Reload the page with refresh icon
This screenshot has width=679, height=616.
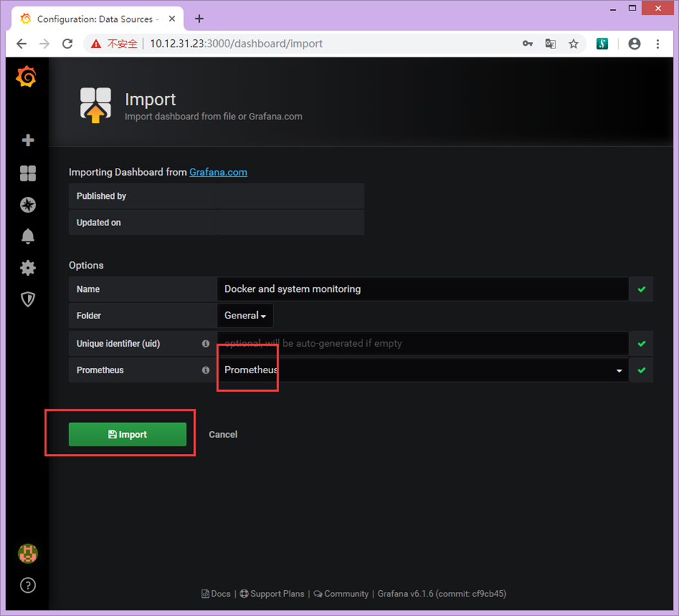pyautogui.click(x=68, y=44)
